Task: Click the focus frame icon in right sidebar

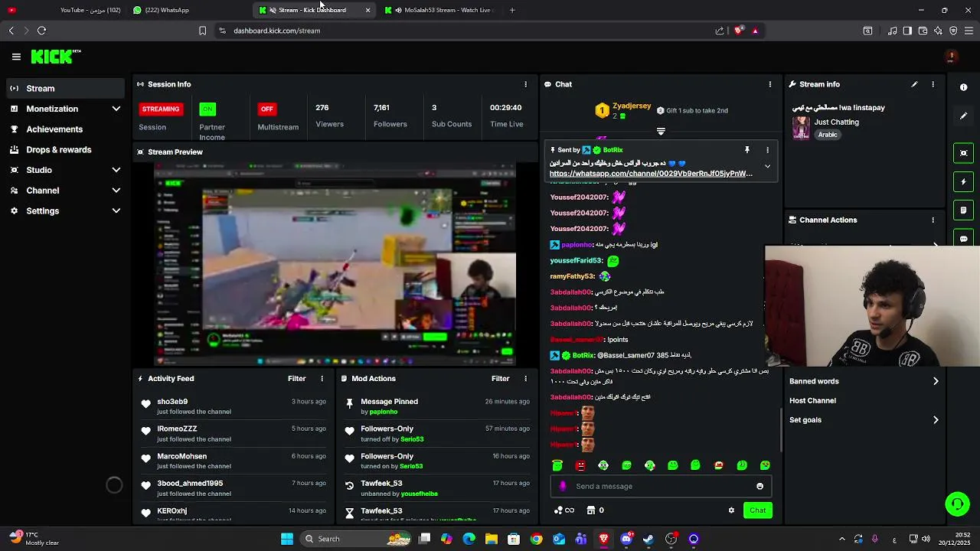Action: pyautogui.click(x=964, y=153)
